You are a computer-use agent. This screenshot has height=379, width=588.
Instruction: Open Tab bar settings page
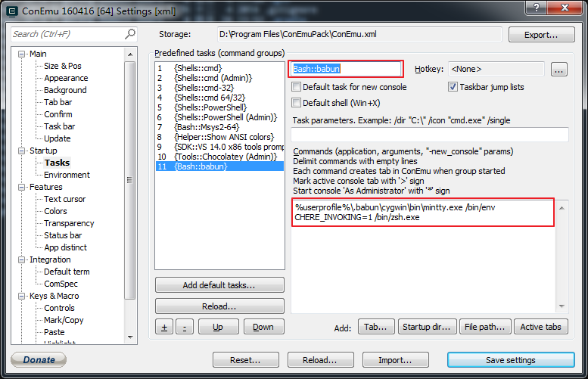pyautogui.click(x=58, y=102)
